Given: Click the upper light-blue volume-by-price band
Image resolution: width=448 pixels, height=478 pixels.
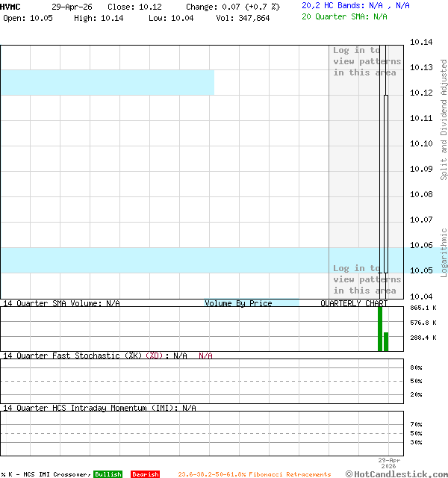Looking at the screenshot, I should click(107, 82).
